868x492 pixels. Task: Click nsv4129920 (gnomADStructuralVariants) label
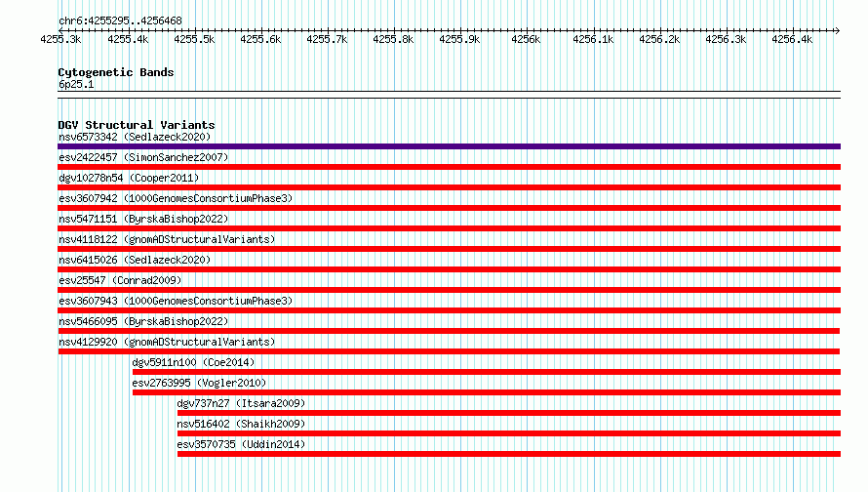pyautogui.click(x=167, y=342)
